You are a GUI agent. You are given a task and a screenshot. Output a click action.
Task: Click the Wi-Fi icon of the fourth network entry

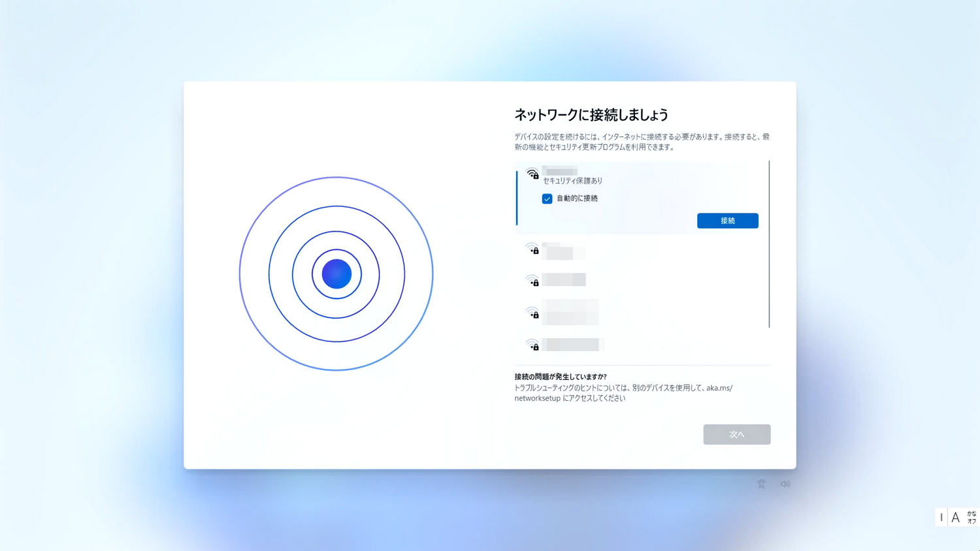(x=532, y=312)
